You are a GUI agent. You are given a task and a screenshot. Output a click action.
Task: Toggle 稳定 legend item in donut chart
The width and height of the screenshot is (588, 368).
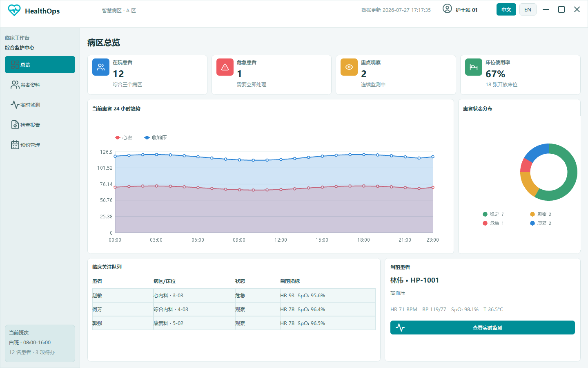(493, 214)
